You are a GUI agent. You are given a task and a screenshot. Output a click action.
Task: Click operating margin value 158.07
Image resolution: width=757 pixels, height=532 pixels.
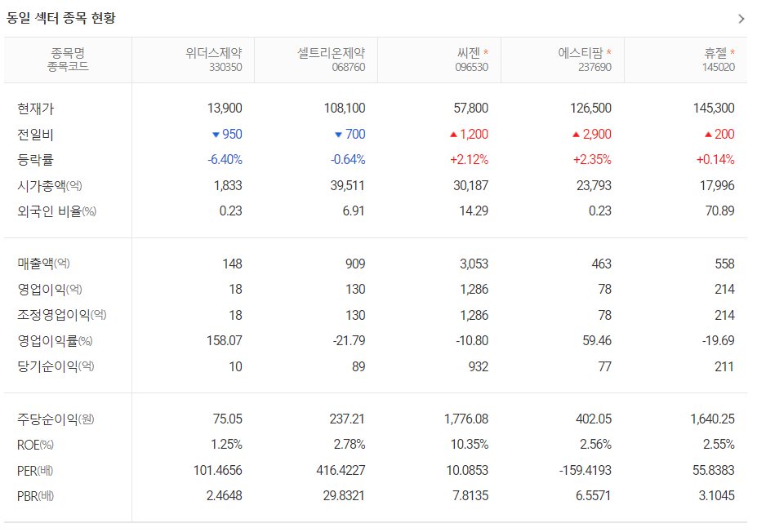(x=225, y=341)
